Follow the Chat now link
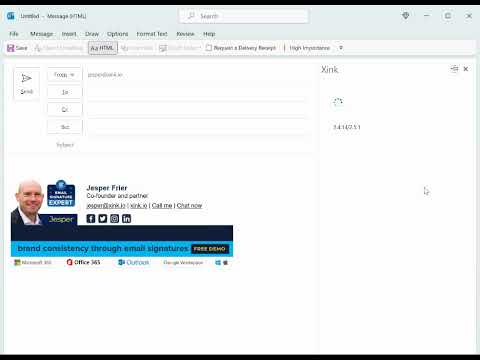480x360 pixels. point(189,206)
